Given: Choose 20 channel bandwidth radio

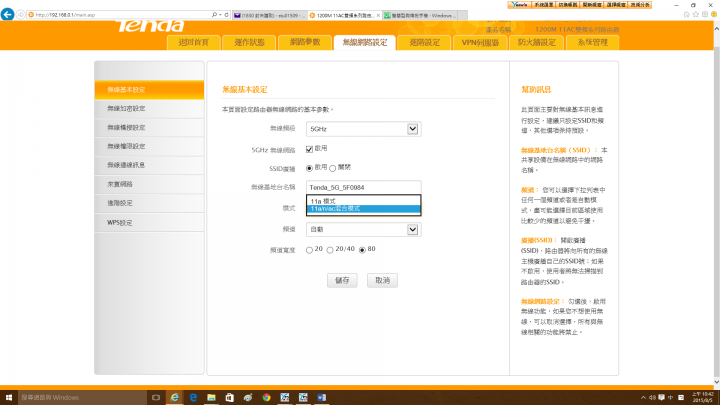Looking at the screenshot, I should pos(309,250).
